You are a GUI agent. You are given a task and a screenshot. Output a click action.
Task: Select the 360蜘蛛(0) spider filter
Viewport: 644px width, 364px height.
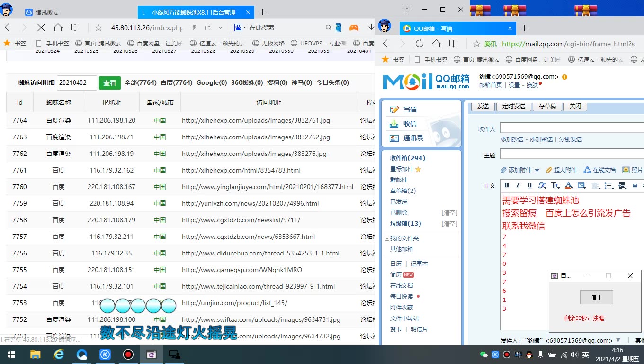tap(247, 82)
